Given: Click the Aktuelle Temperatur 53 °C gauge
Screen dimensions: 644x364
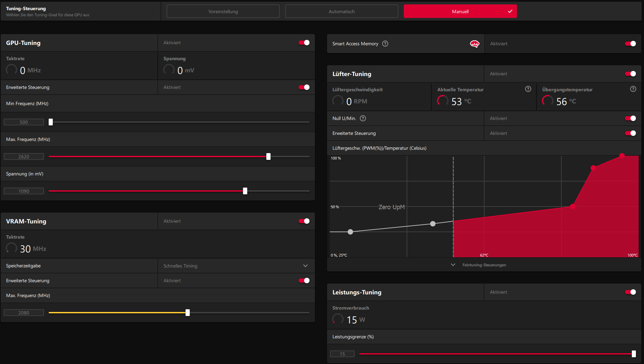Looking at the screenshot, I should (443, 101).
